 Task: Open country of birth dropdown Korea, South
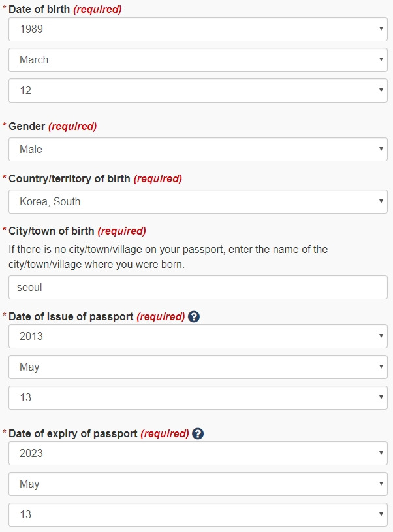(x=198, y=201)
